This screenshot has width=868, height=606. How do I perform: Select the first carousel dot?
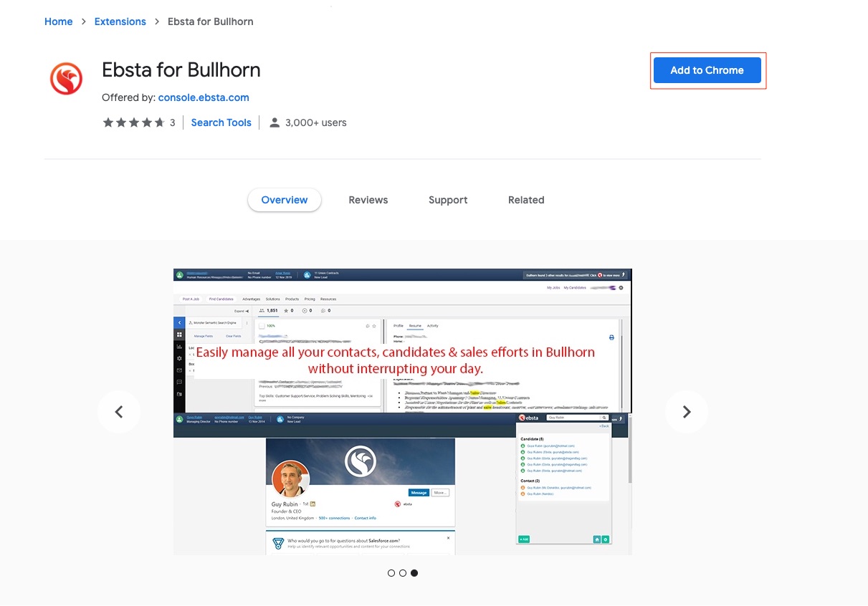click(x=391, y=573)
